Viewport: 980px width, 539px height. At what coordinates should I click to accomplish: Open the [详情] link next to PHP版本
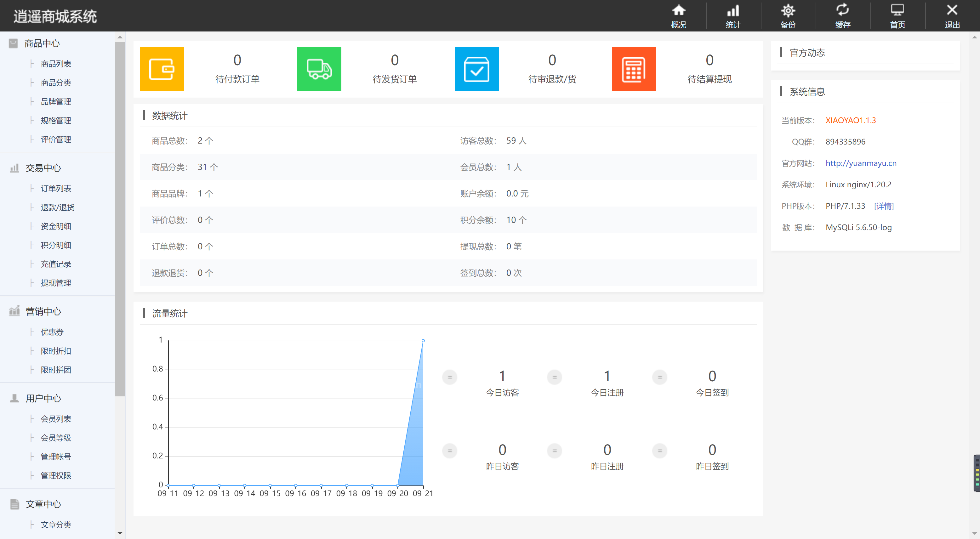(884, 206)
